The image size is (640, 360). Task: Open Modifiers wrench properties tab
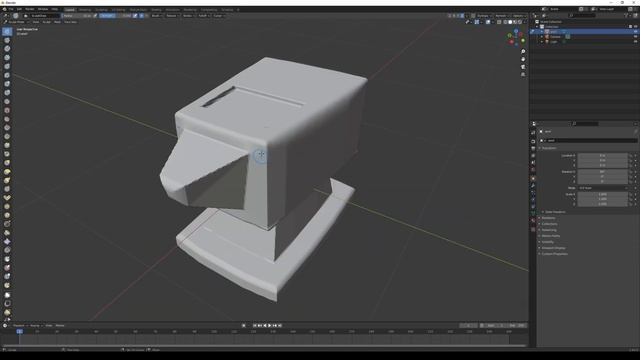[533, 185]
